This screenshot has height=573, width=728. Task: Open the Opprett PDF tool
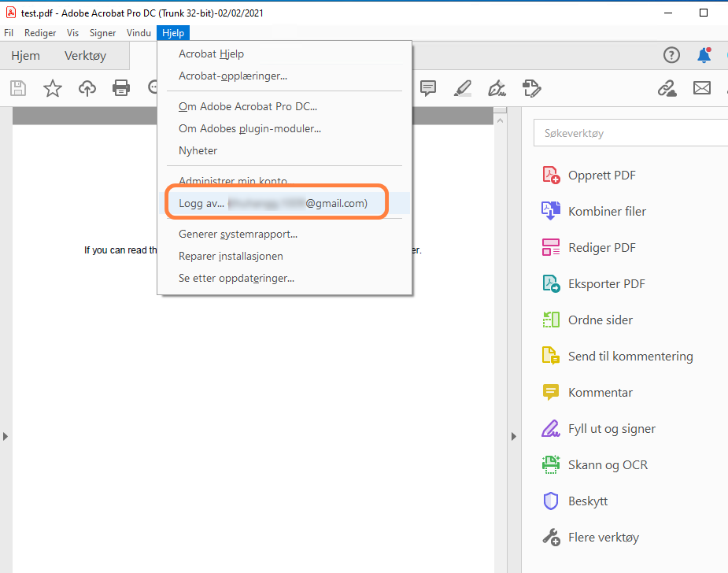coord(601,175)
